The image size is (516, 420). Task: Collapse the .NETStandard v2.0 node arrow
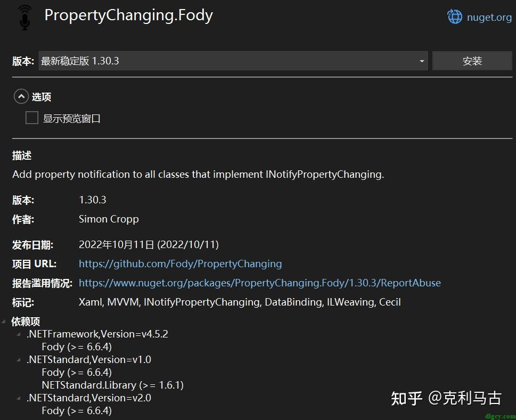(20, 398)
